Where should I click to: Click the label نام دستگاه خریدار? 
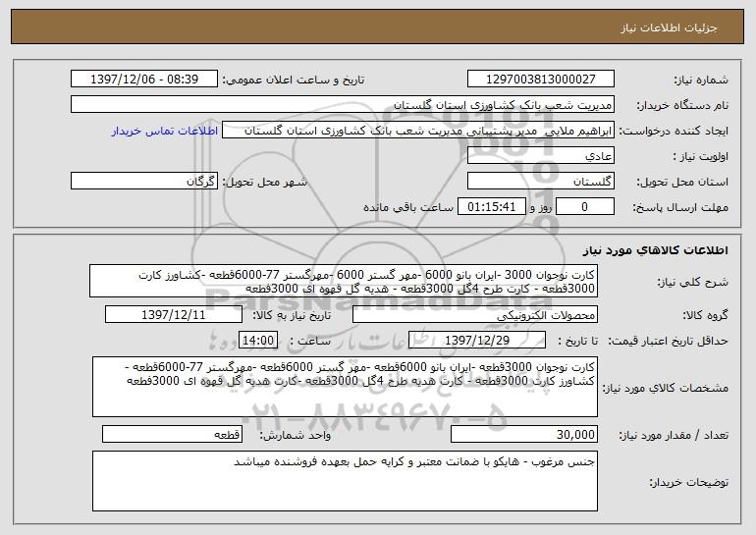[682, 105]
